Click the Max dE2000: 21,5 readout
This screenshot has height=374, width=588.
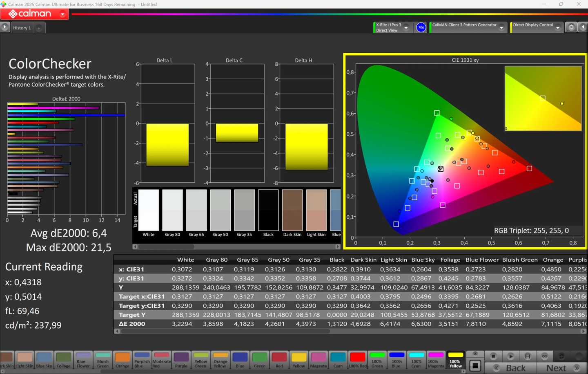coord(69,247)
